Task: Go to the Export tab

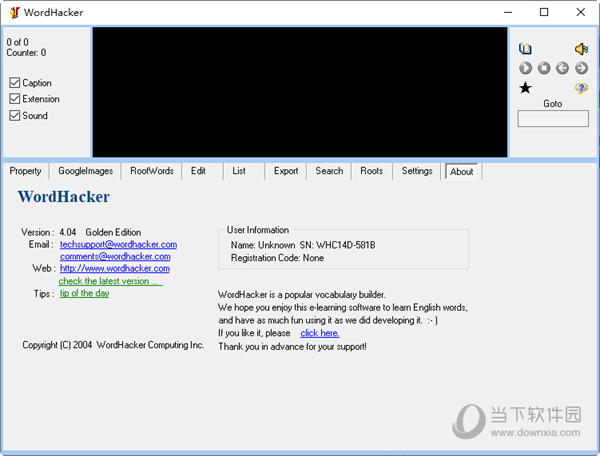Action: click(286, 171)
